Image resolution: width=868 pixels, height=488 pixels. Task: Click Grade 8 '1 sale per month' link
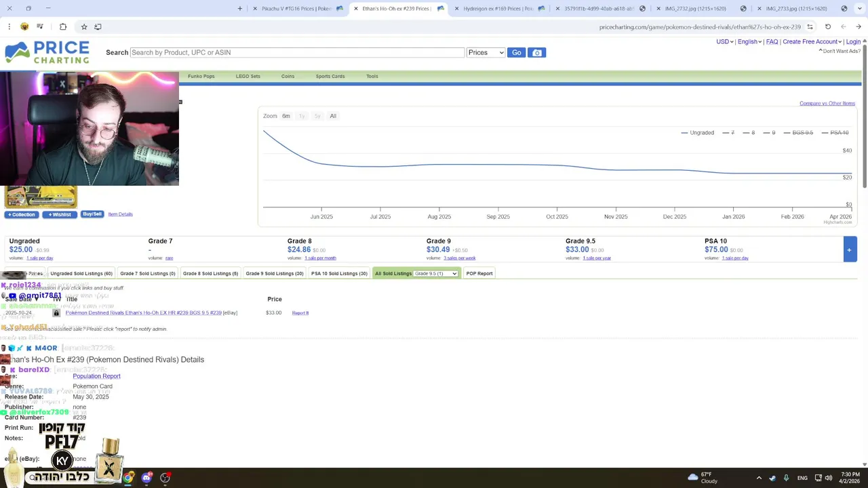[320, 258]
